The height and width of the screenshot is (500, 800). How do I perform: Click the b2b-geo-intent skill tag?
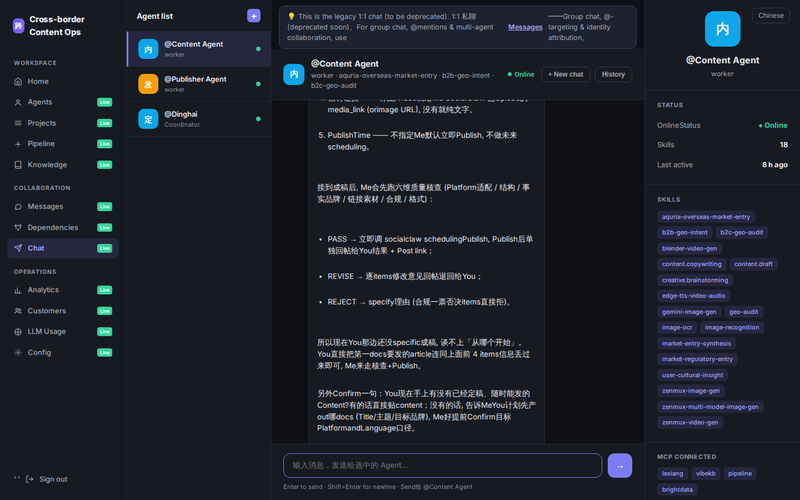pos(684,233)
